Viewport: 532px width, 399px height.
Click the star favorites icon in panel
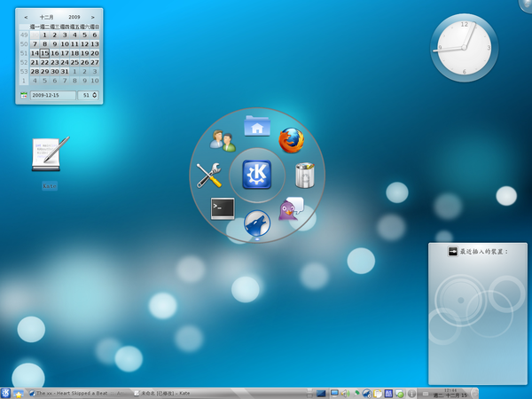[x=18, y=395]
